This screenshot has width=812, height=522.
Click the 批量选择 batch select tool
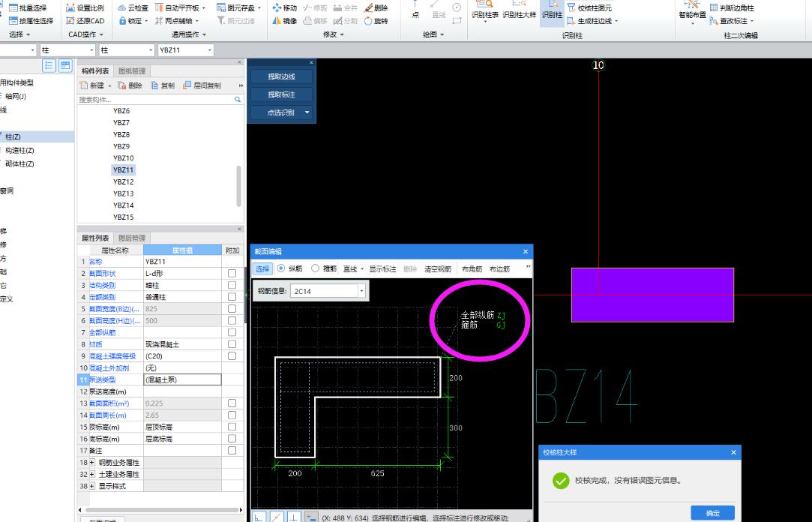tap(28, 7)
